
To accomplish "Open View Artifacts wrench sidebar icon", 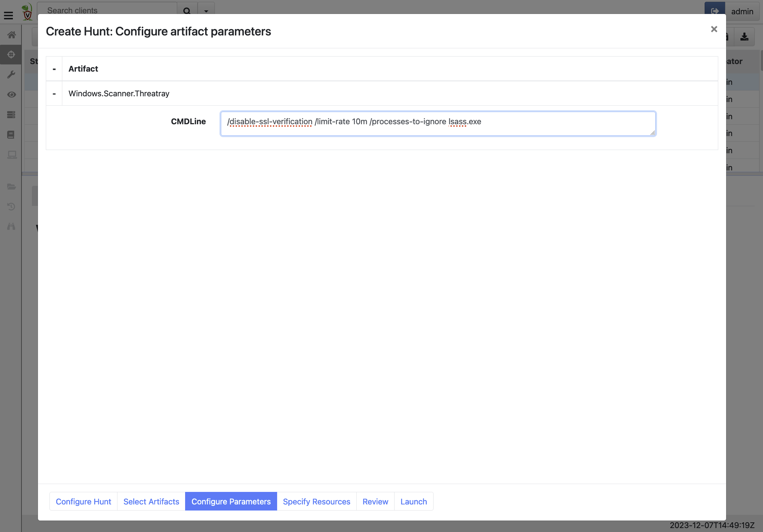I will click(11, 74).
